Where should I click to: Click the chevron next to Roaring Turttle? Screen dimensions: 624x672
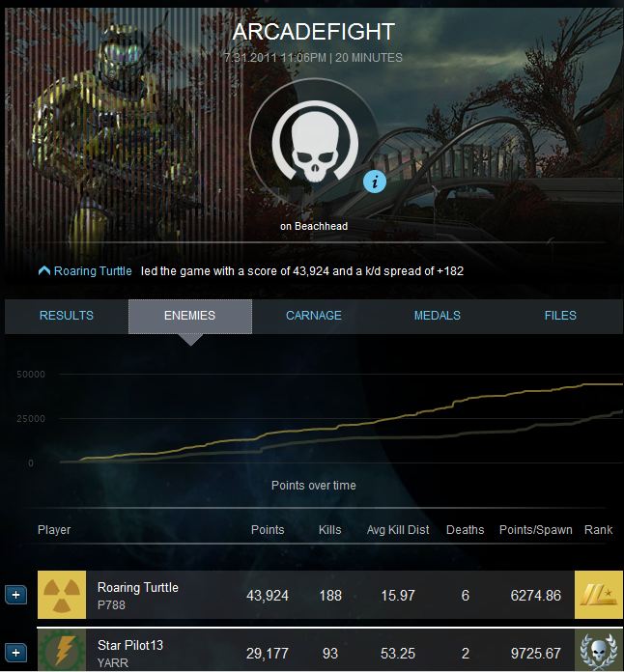pyautogui.click(x=44, y=270)
